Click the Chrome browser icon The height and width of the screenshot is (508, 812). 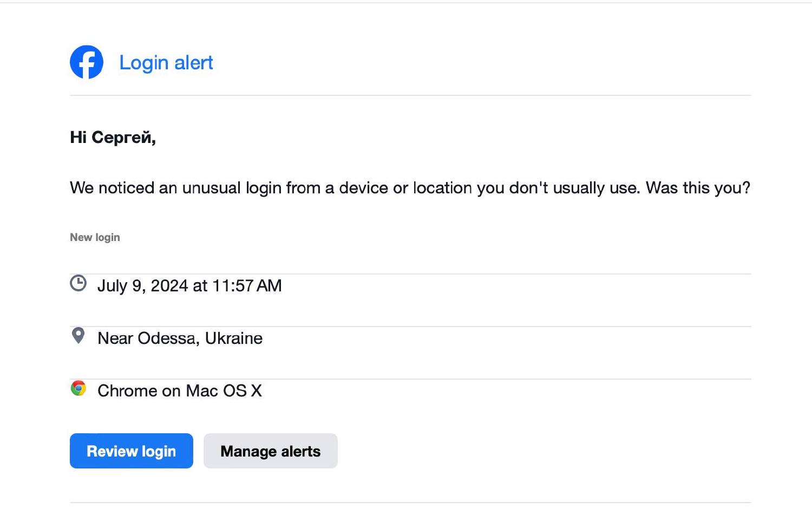pos(78,388)
